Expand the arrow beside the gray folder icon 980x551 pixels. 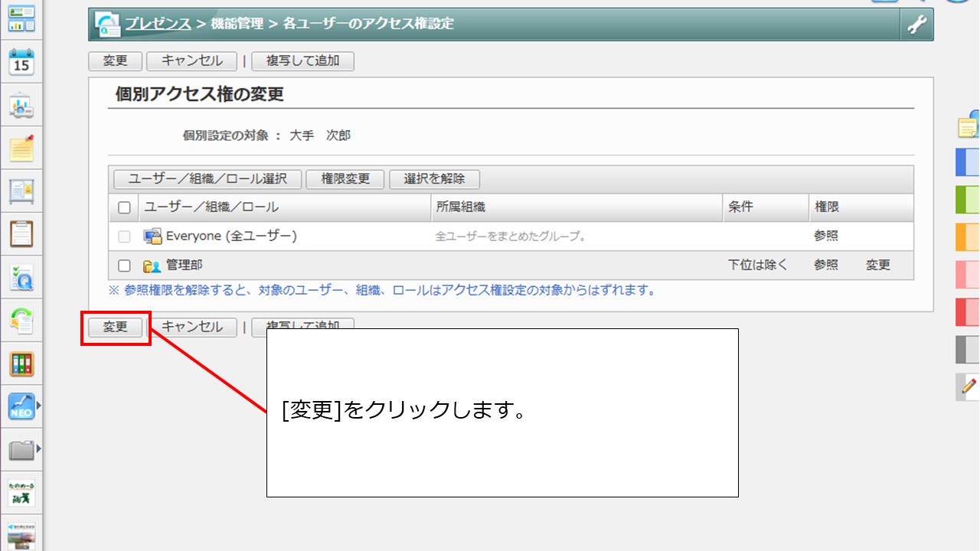[39, 449]
